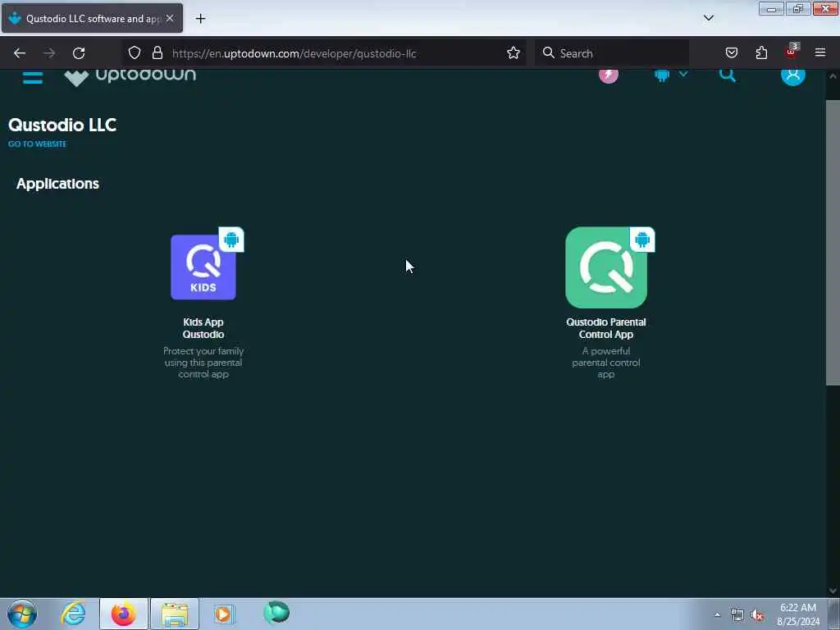Reload the current page

79,53
